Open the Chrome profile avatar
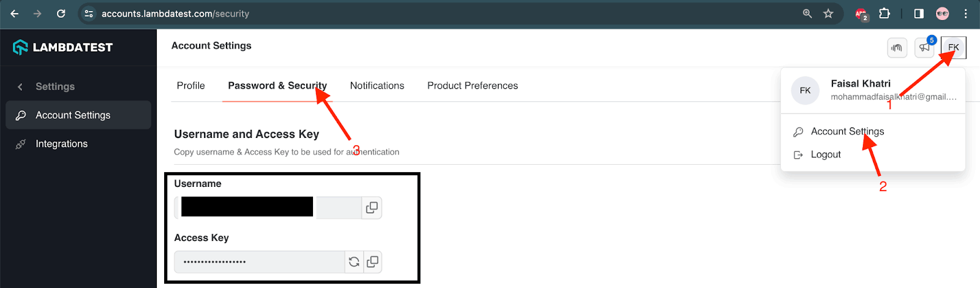Screen dimensions: 980x288 click(x=942, y=13)
